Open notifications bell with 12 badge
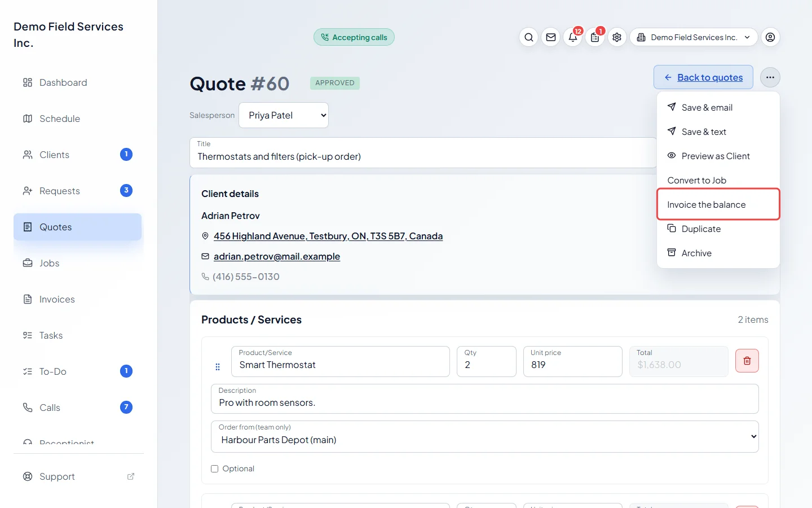The width and height of the screenshot is (812, 508). [x=573, y=37]
